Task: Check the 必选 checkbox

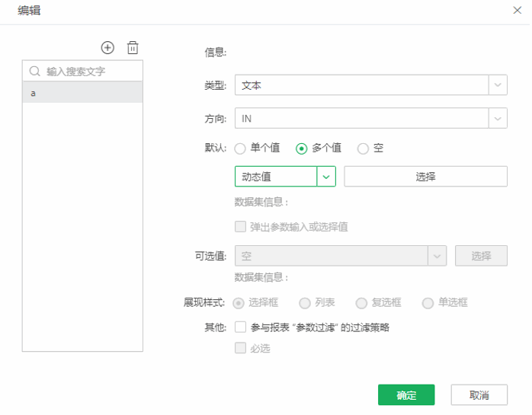Action: tap(240, 349)
